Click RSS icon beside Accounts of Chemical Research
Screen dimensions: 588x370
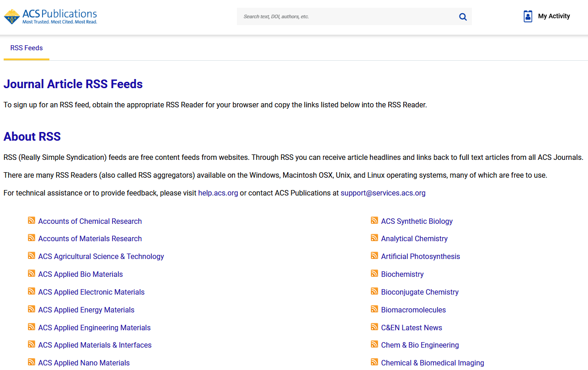coord(32,221)
